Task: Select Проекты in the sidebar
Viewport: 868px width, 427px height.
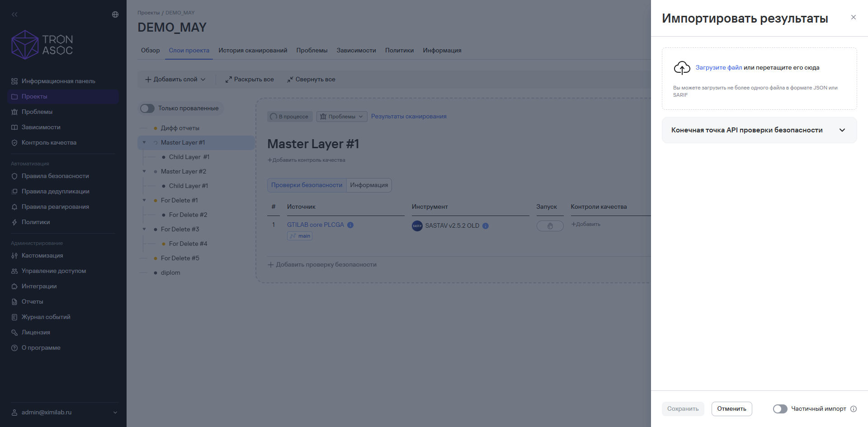Action: (x=63, y=97)
